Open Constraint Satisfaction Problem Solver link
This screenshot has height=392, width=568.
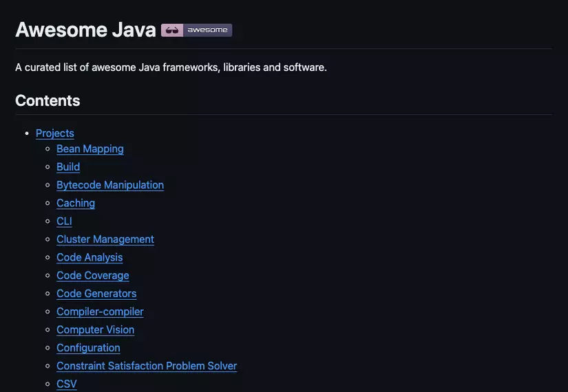tap(147, 366)
